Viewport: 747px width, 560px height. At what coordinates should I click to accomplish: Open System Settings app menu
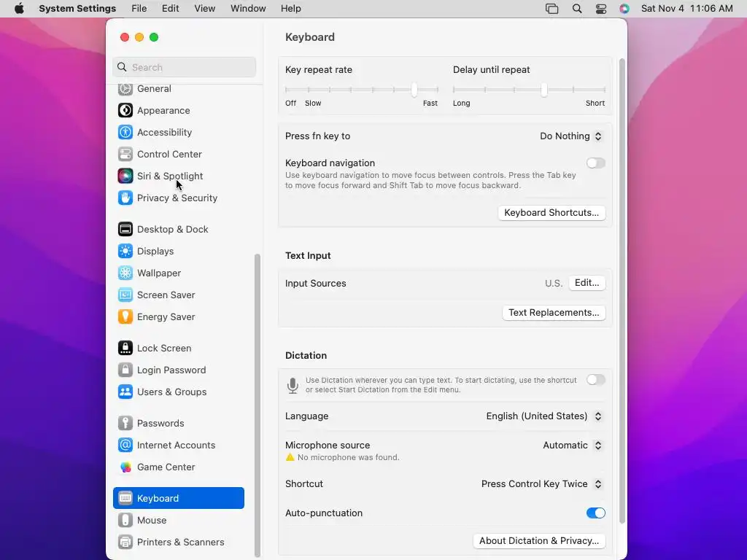(x=77, y=9)
